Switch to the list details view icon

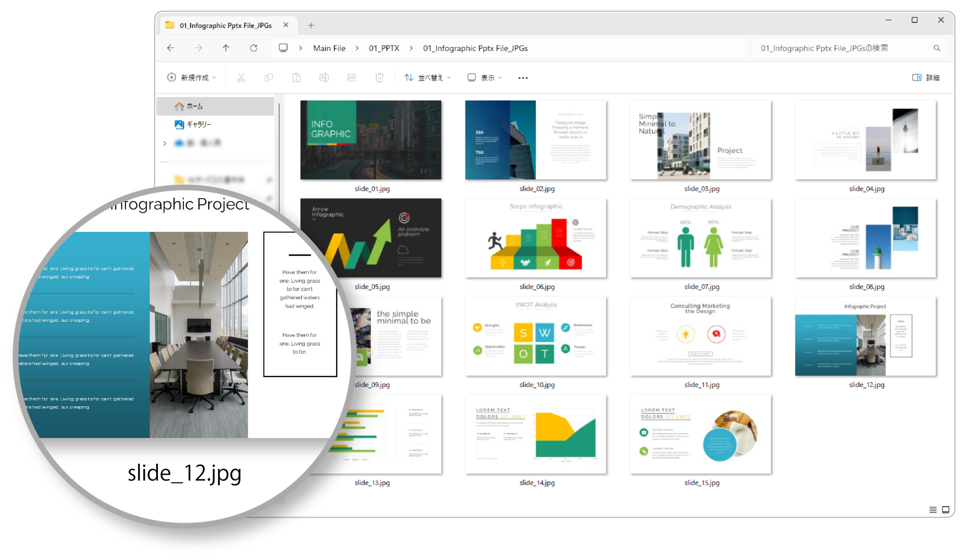[933, 510]
